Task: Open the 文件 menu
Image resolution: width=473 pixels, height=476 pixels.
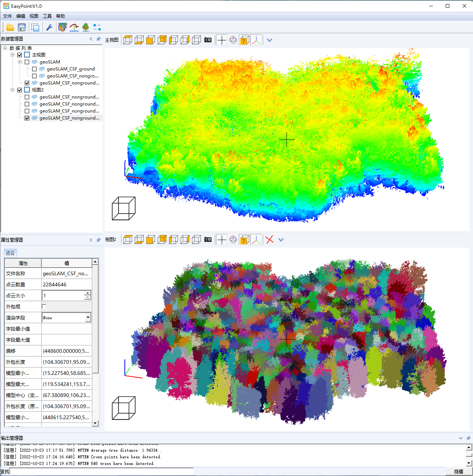Action: pyautogui.click(x=7, y=16)
